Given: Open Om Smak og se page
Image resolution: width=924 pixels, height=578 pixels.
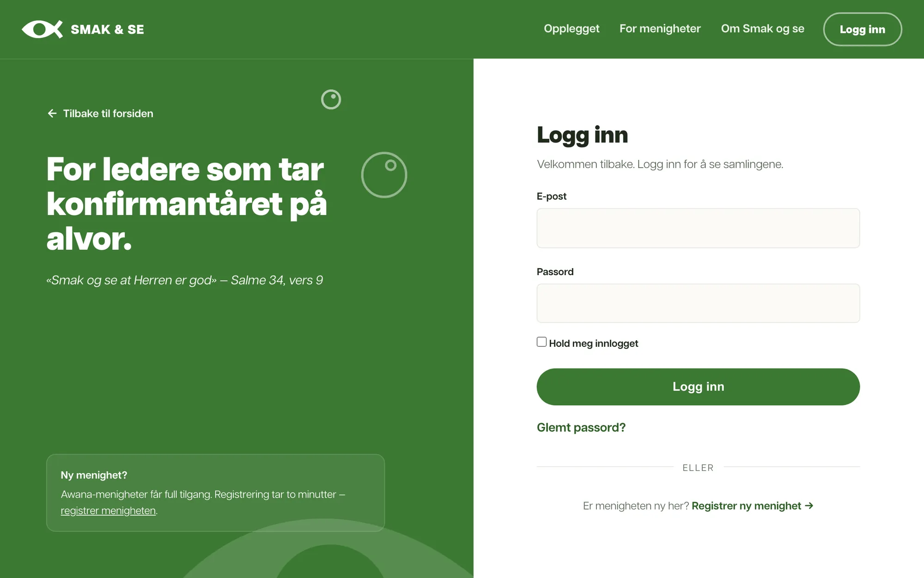Looking at the screenshot, I should click(762, 29).
